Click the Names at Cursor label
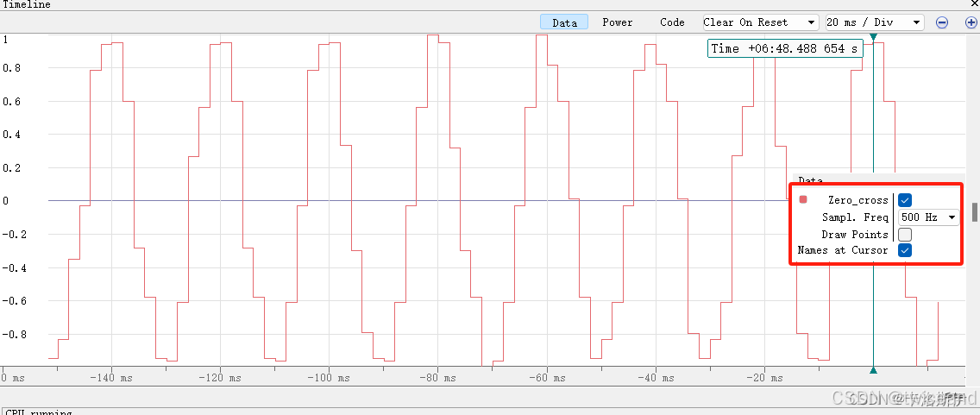The image size is (980, 415). [x=843, y=250]
